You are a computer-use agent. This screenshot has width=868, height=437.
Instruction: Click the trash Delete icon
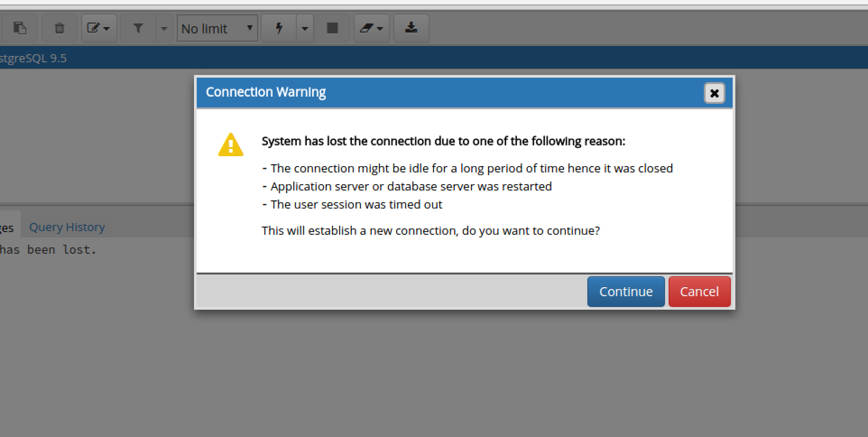click(59, 28)
